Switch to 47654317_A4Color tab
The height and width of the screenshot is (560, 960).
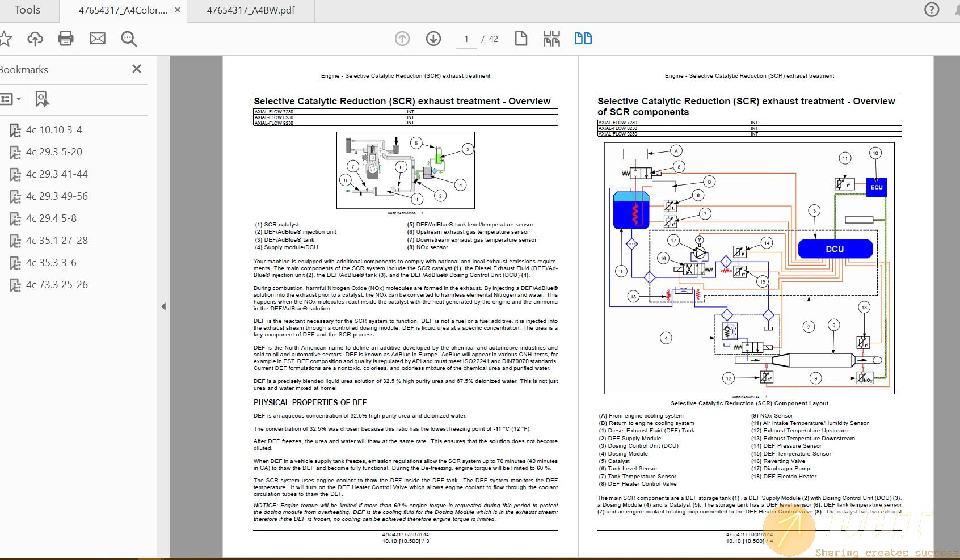click(123, 10)
